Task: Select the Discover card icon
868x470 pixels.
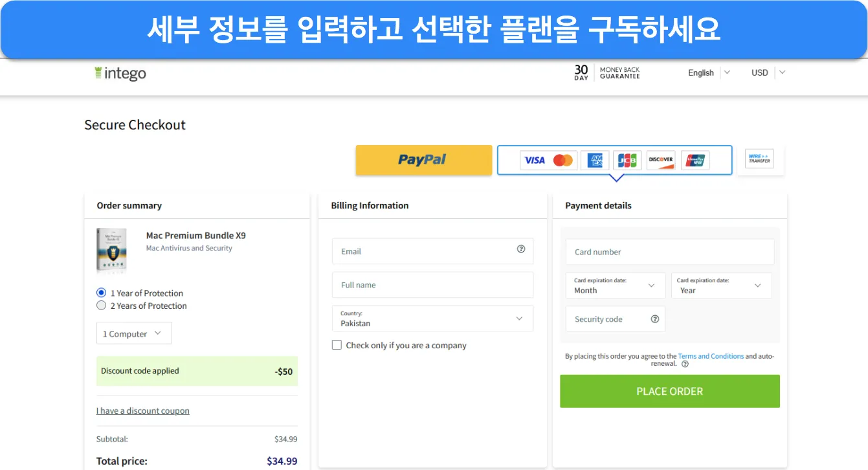Action: [661, 160]
